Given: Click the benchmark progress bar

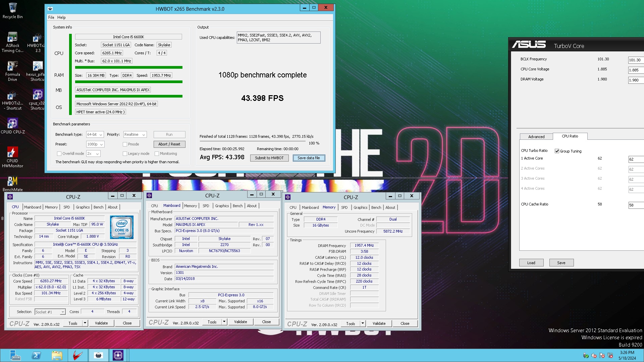Looking at the screenshot, I should (x=253, y=141).
